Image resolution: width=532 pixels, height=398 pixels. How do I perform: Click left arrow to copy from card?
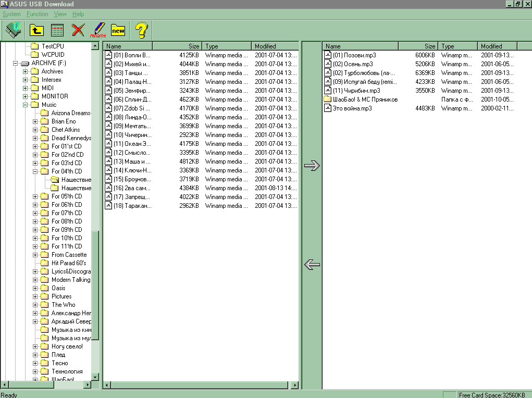click(x=312, y=265)
